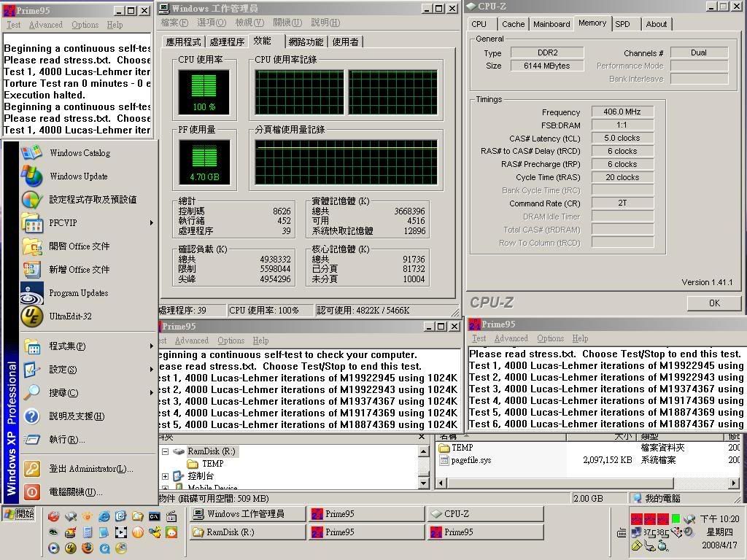Switch to CPU-Z taskbar button
This screenshot has width=747, height=560.
point(485,514)
